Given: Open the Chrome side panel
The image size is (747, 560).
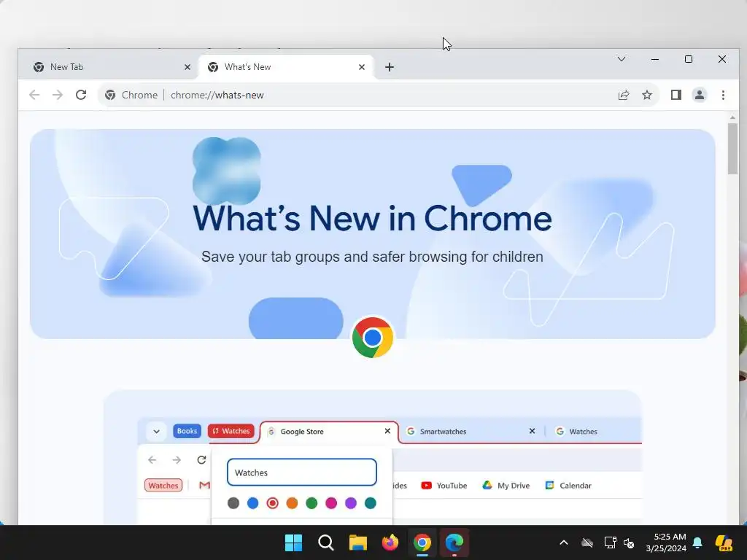Looking at the screenshot, I should 676,95.
